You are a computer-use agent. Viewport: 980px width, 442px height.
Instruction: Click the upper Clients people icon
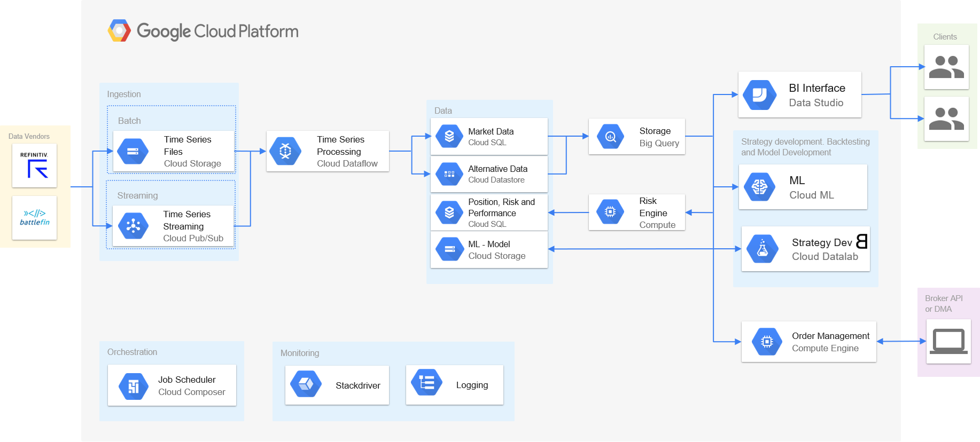[x=946, y=67]
